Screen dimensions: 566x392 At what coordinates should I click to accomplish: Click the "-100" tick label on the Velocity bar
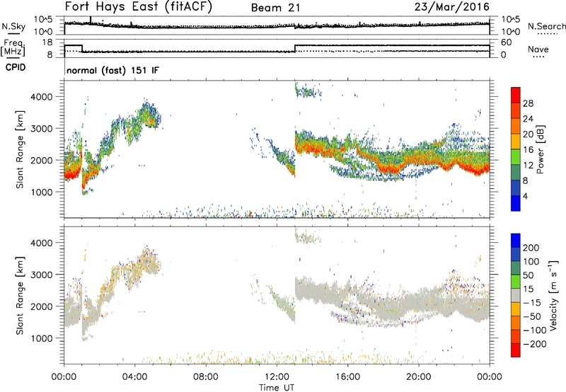(x=535, y=330)
